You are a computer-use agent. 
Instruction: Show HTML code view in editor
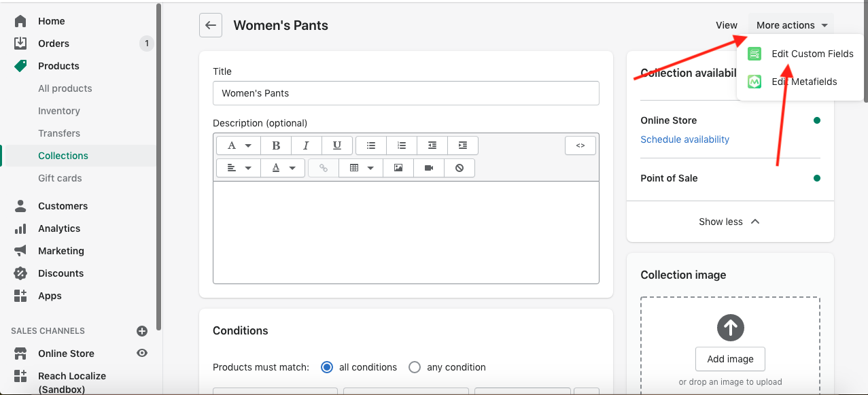[580, 145]
